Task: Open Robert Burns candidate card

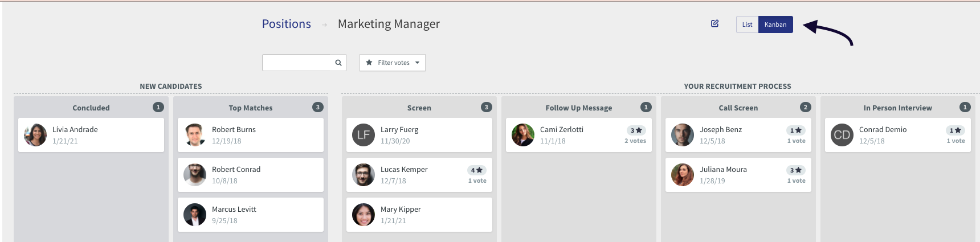Action: tap(251, 135)
